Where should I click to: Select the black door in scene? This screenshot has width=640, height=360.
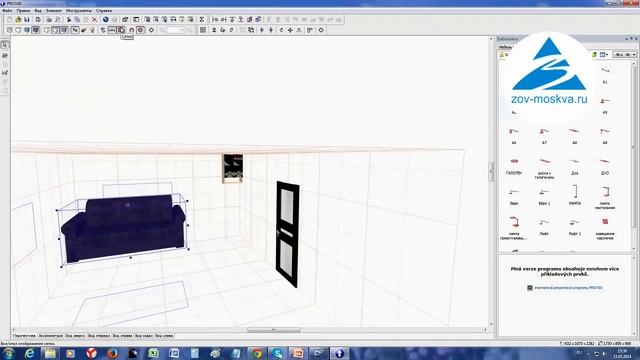[x=288, y=234]
